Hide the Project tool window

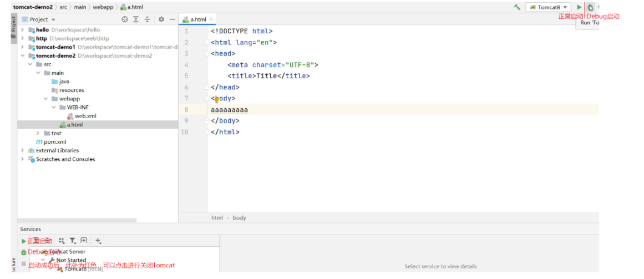click(x=173, y=19)
